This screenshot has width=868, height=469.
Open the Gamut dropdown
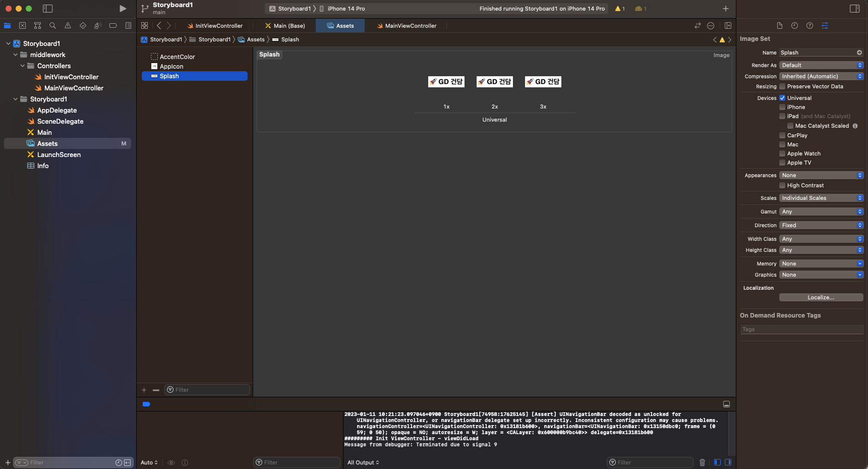[x=821, y=212]
